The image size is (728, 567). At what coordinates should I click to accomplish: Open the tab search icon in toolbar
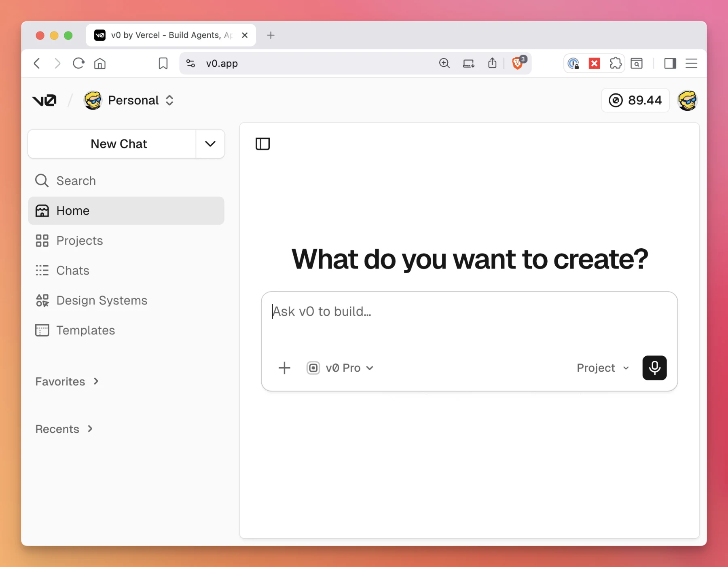pos(637,63)
